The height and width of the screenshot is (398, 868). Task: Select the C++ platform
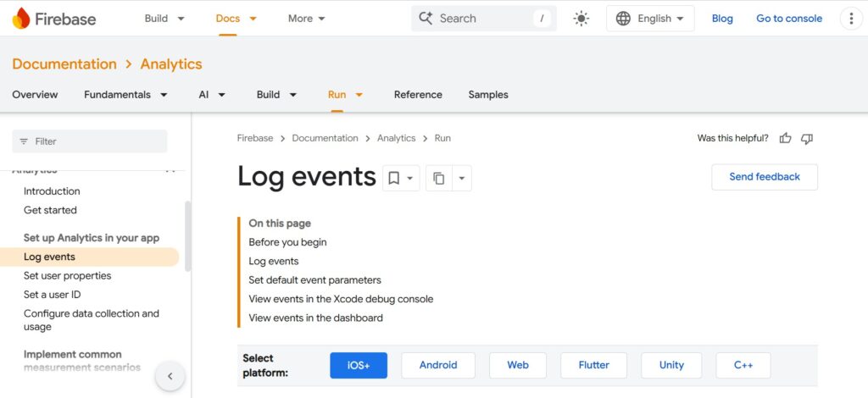743,365
